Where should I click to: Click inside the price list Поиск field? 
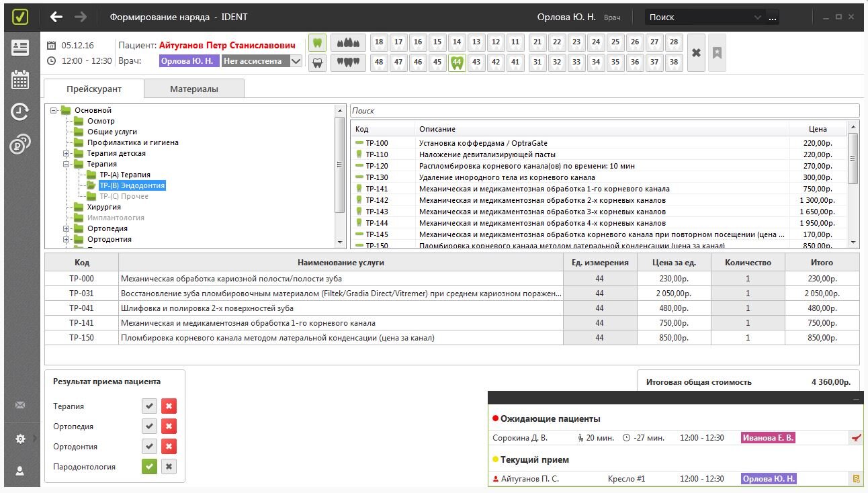pos(605,111)
